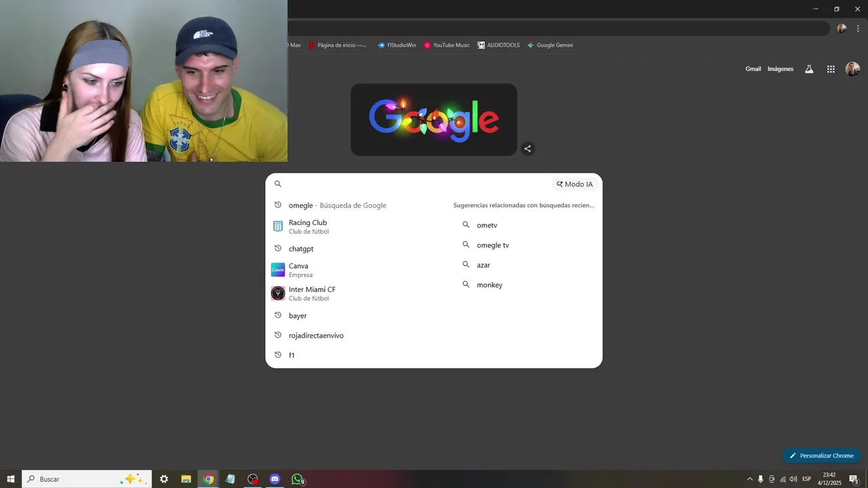
Task: Switch to Modo IA search
Action: click(x=574, y=184)
